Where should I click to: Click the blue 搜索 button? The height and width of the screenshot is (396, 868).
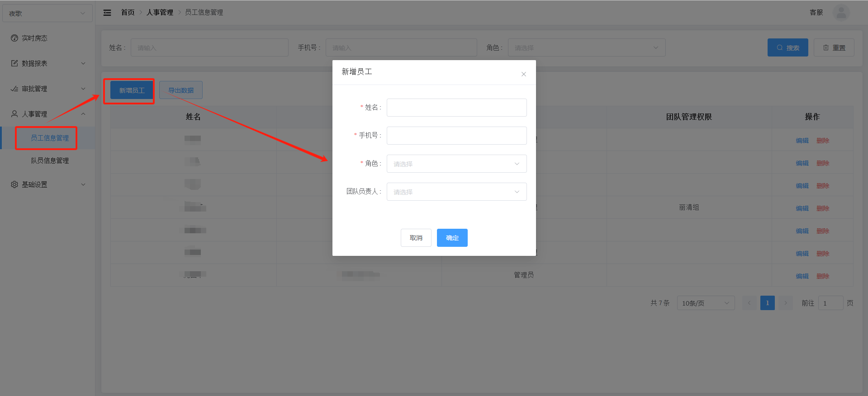[787, 47]
